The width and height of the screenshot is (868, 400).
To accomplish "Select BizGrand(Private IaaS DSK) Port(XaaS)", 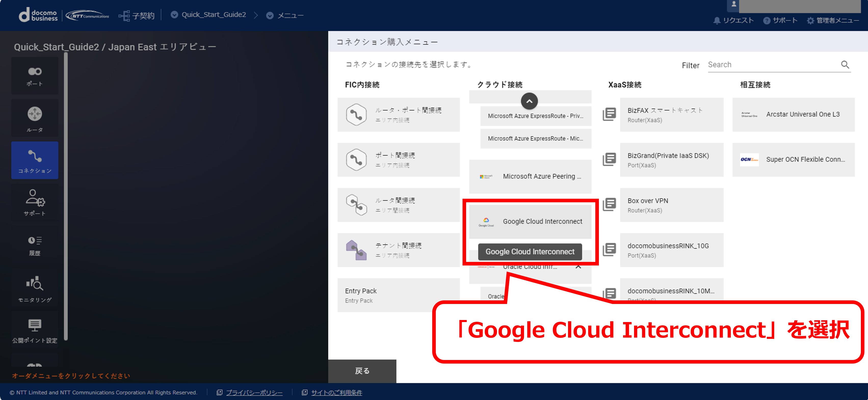I will [672, 160].
